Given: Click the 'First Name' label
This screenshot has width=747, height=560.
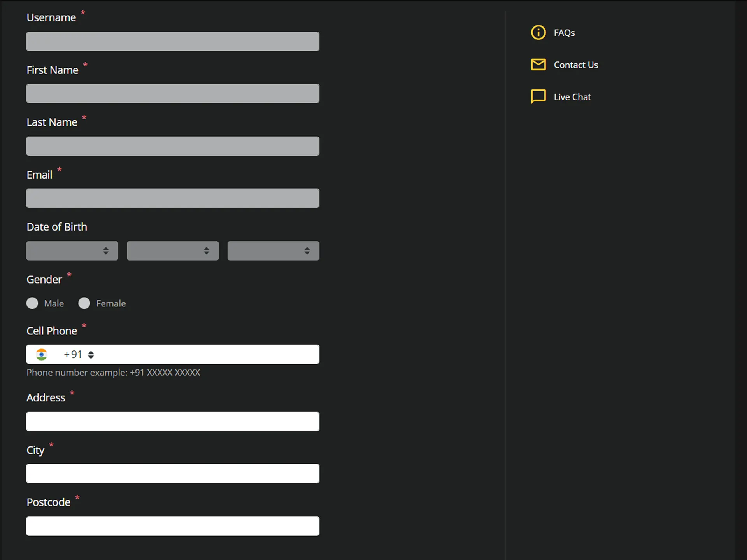Looking at the screenshot, I should point(53,70).
